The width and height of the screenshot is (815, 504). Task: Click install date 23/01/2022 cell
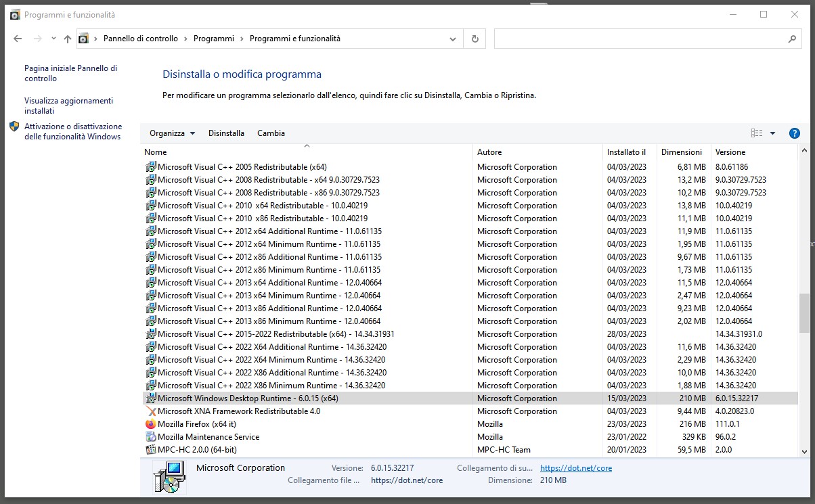(x=627, y=437)
